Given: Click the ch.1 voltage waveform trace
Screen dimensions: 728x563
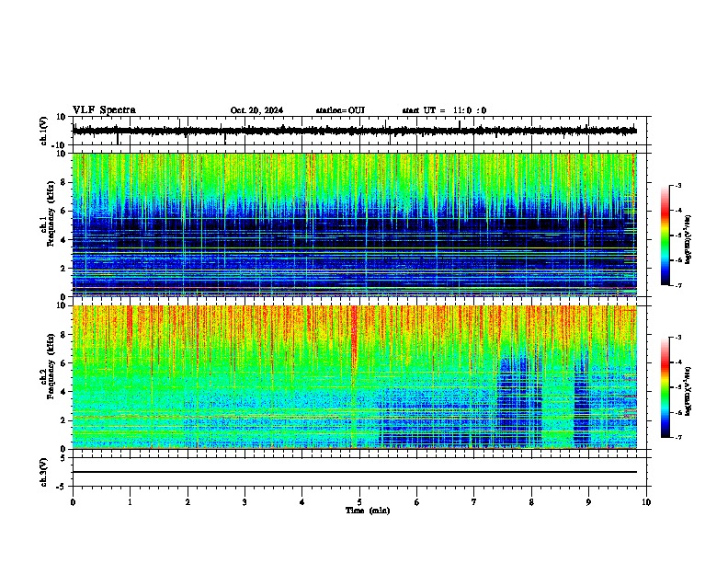Looking at the screenshot, I should click(355, 131).
